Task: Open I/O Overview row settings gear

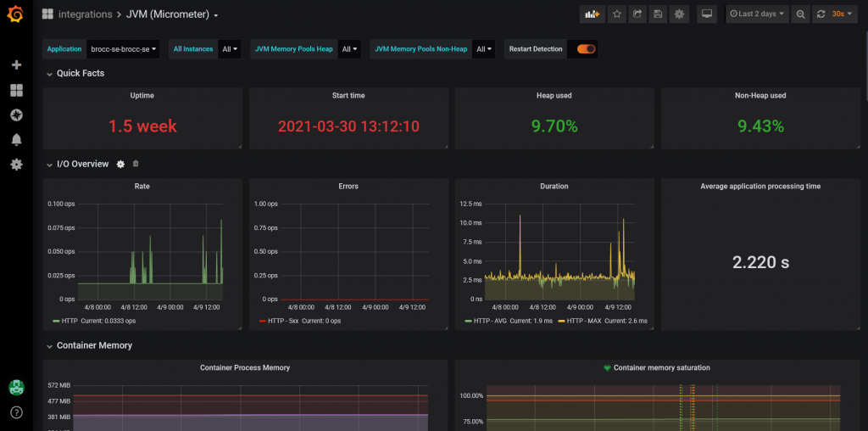Action: (x=120, y=165)
